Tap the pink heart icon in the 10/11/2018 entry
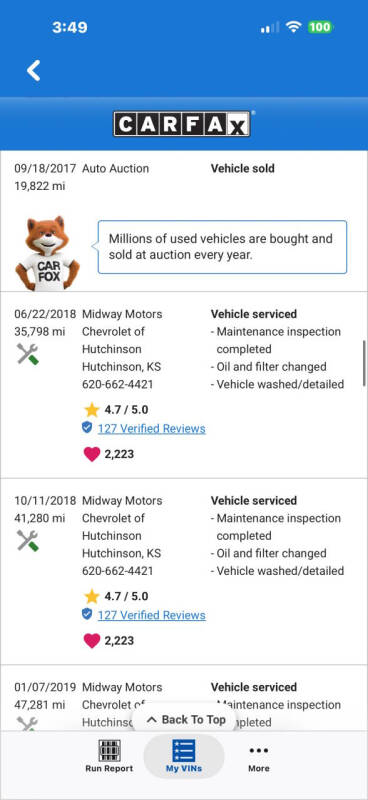Viewport: 368px width, 800px height. [x=91, y=641]
